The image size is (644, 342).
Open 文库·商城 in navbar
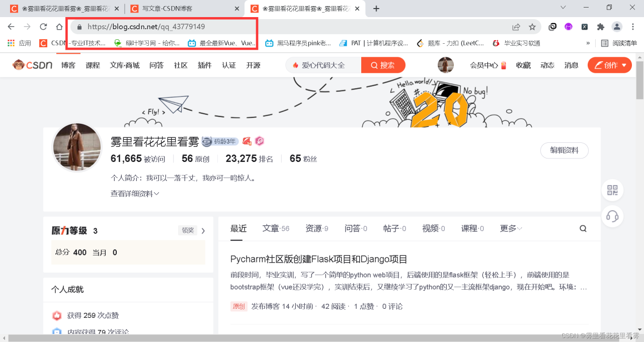[125, 65]
